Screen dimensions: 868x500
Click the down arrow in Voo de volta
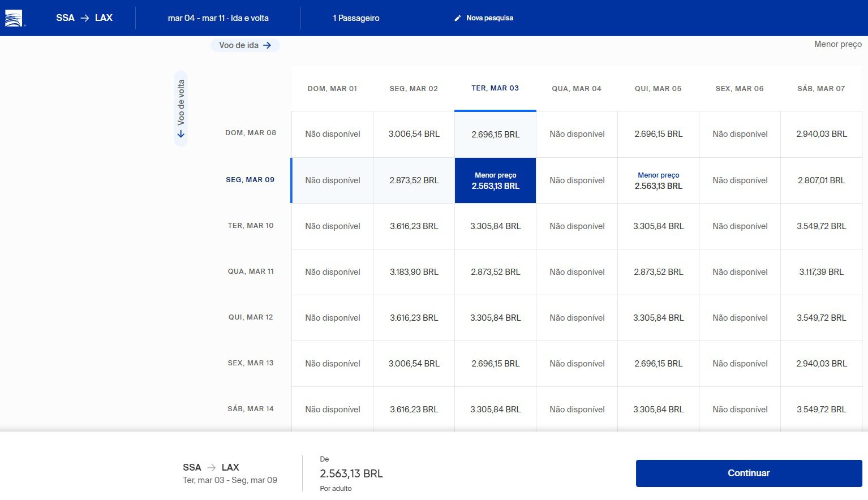(x=181, y=134)
